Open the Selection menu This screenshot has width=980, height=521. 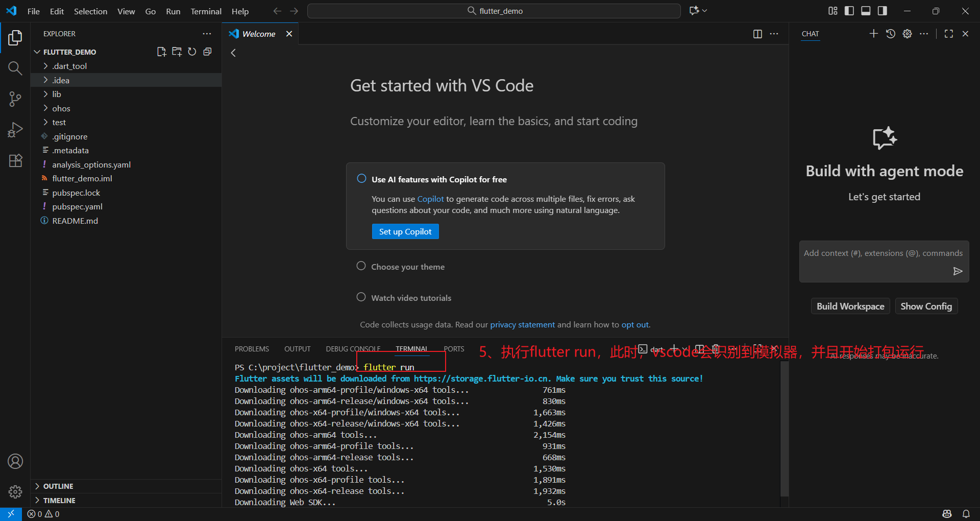(x=90, y=11)
